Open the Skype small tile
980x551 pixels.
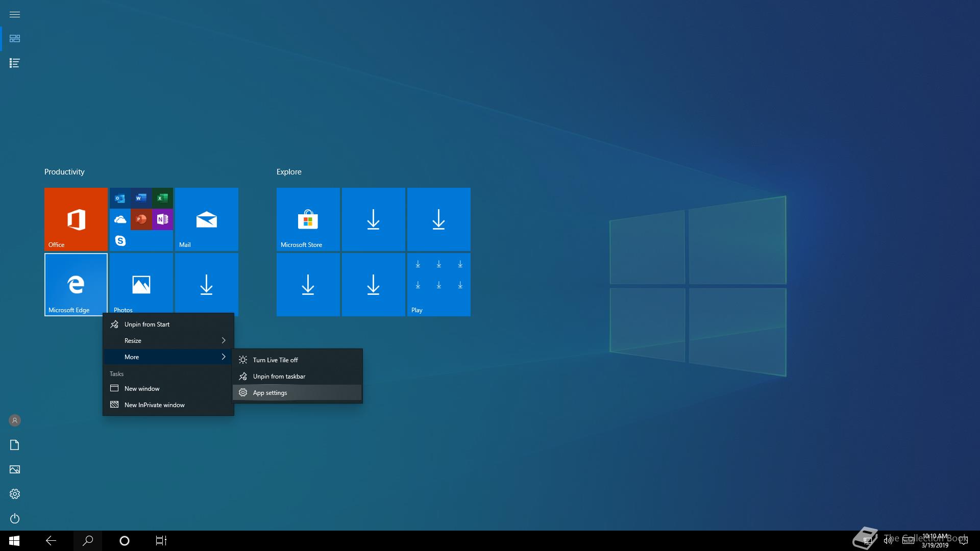tap(120, 240)
